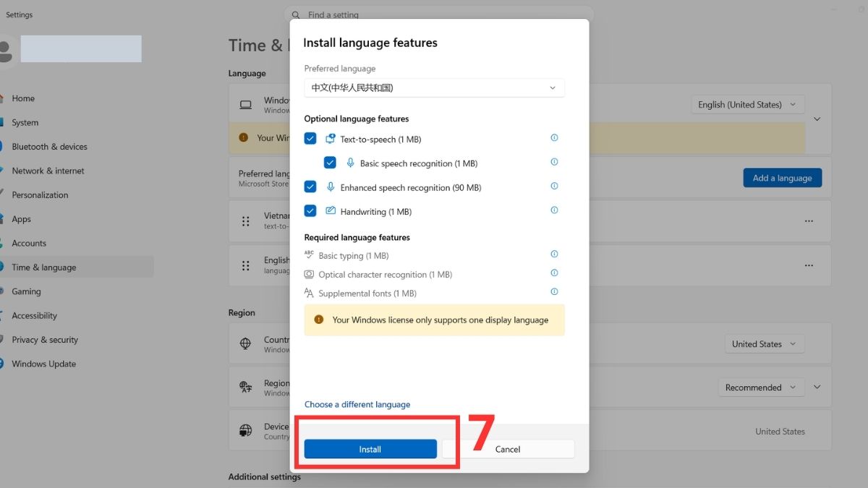The height and width of the screenshot is (488, 868).
Task: Open Recommended regional format dropdown
Action: click(761, 388)
